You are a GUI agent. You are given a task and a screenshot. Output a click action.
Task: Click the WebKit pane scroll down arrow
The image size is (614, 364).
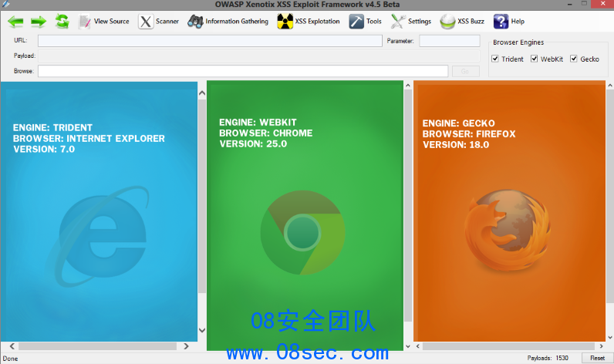click(407, 346)
